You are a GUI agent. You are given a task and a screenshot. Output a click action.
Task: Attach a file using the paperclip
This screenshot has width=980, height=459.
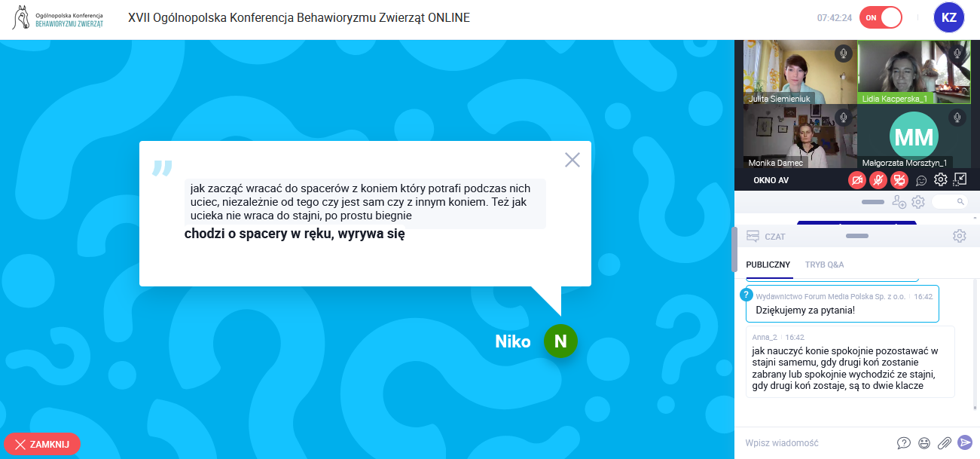(944, 443)
